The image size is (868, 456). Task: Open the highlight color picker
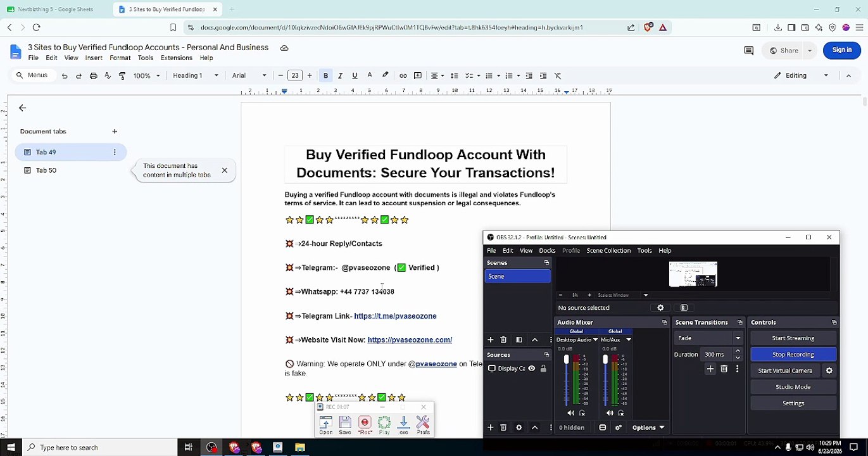[385, 76]
